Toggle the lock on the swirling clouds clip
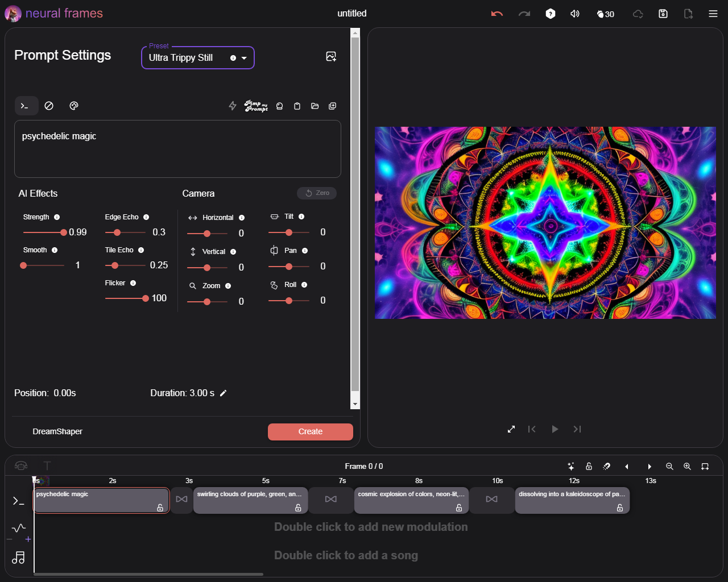Viewport: 728px width, 582px height. click(x=298, y=508)
